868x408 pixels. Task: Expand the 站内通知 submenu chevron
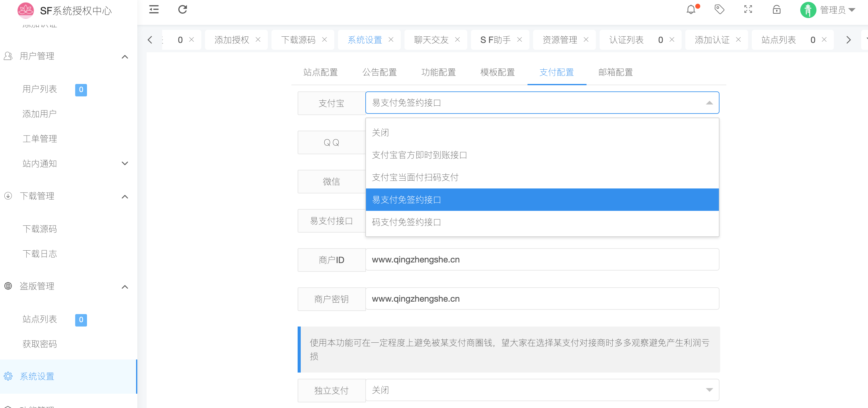tap(125, 164)
